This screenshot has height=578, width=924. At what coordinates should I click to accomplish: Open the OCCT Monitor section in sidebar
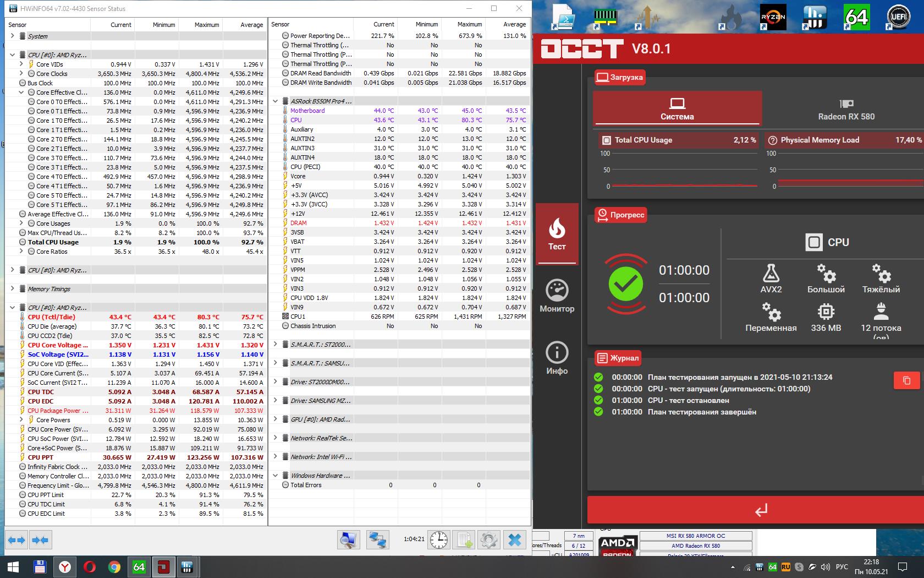[557, 296]
